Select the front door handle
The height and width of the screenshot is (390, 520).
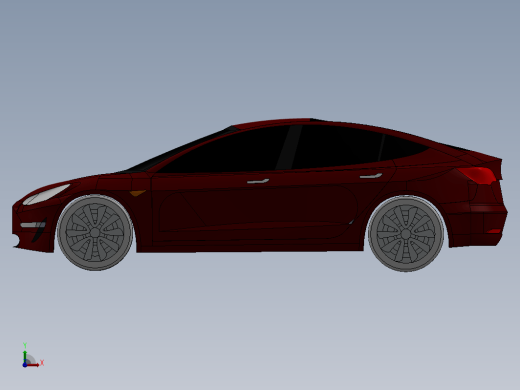(258, 181)
